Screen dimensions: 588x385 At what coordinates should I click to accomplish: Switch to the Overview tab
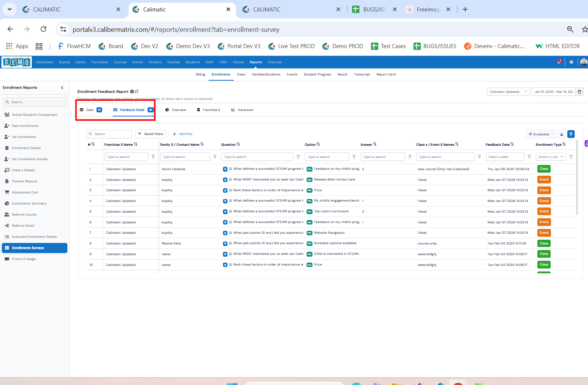(176, 110)
